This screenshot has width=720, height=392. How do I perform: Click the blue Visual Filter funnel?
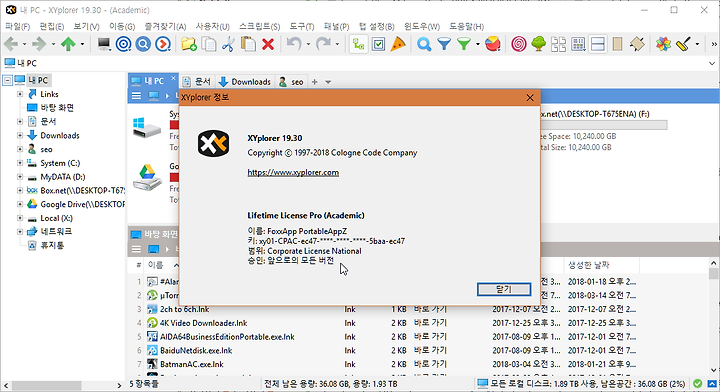coord(444,44)
